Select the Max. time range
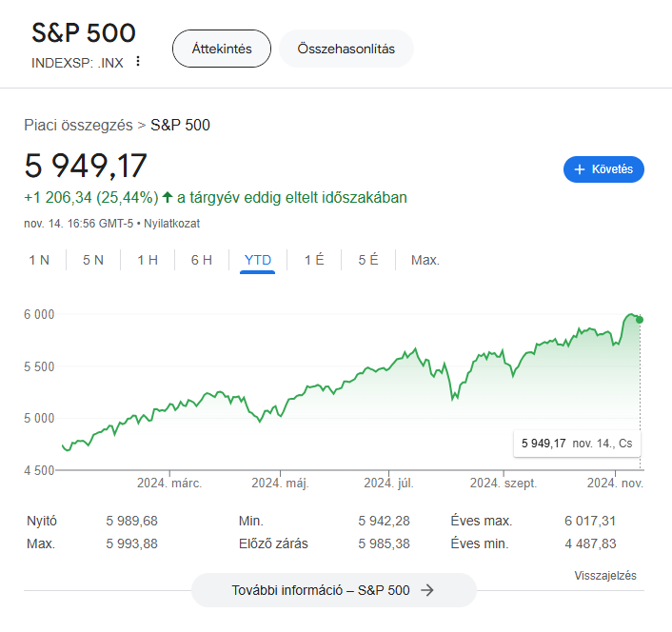This screenshot has height=632, width=672. pos(425,260)
